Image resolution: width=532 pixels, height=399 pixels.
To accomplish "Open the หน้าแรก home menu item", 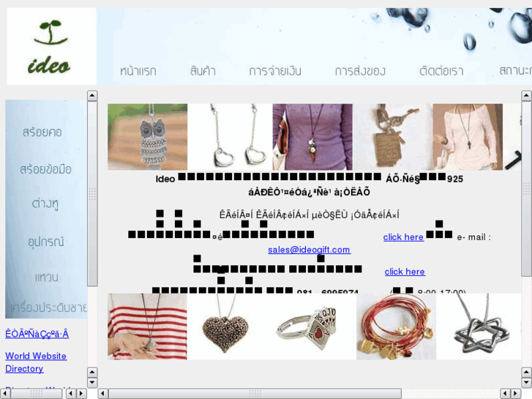I will (138, 71).
